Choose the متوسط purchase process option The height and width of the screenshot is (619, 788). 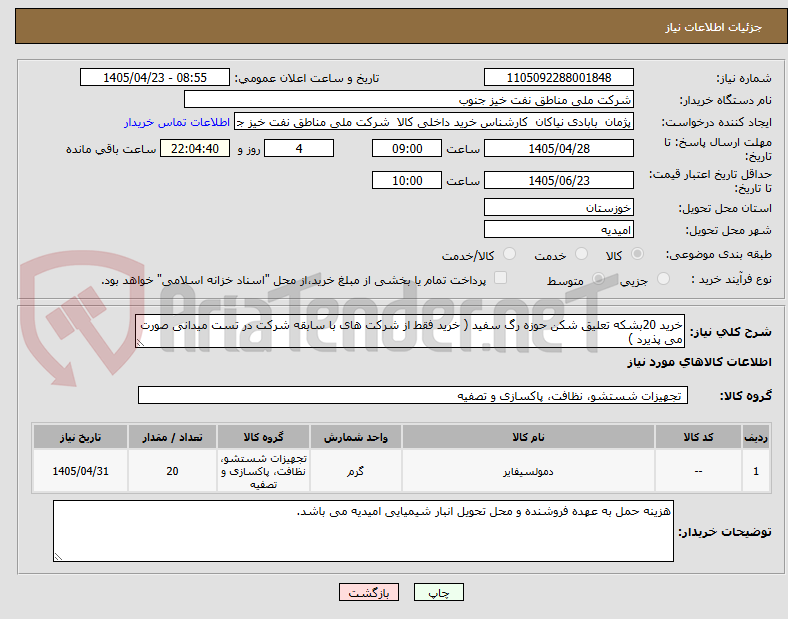click(598, 279)
